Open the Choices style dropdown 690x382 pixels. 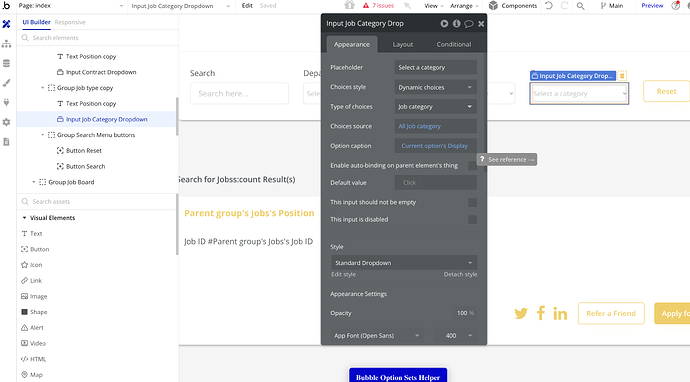[x=436, y=87]
